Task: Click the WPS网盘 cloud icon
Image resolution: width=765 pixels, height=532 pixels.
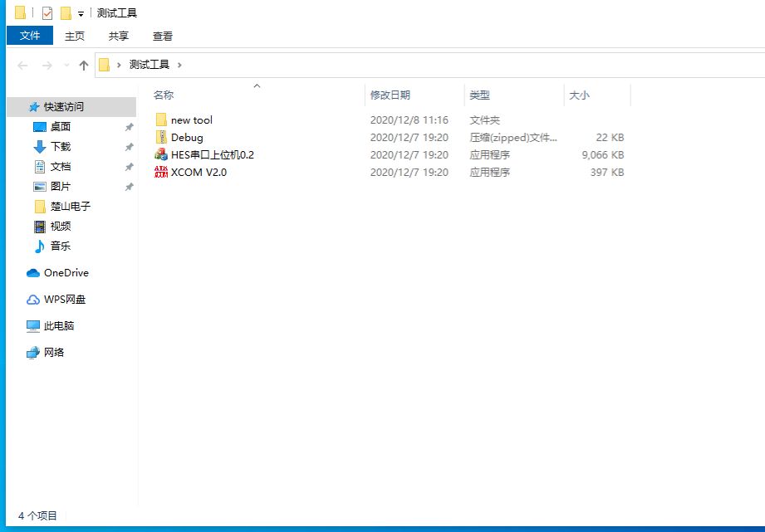Action: (33, 300)
